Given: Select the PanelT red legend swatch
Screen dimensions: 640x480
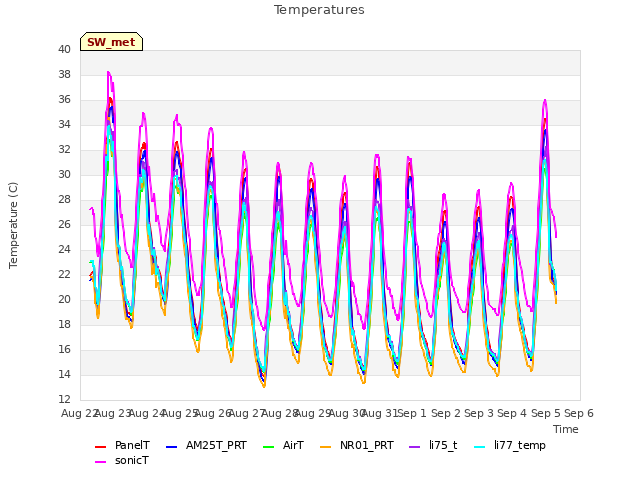Looking at the screenshot, I should point(100,446).
